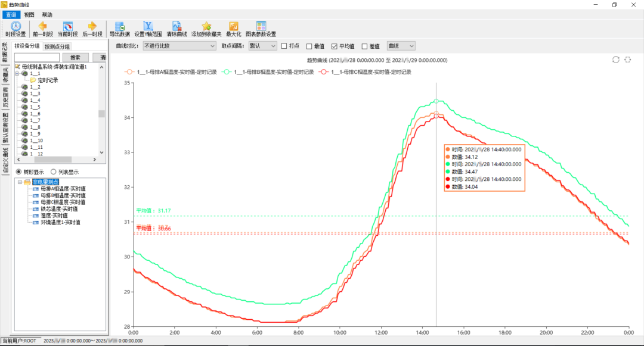Open the 取点间隔 interval dropdown
Image resolution: width=644 pixels, height=346 pixels.
pos(262,46)
